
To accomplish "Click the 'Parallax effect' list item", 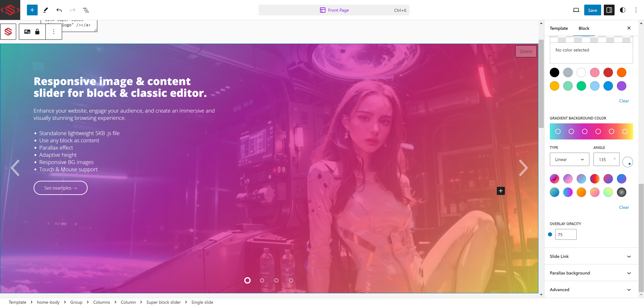I will point(56,148).
